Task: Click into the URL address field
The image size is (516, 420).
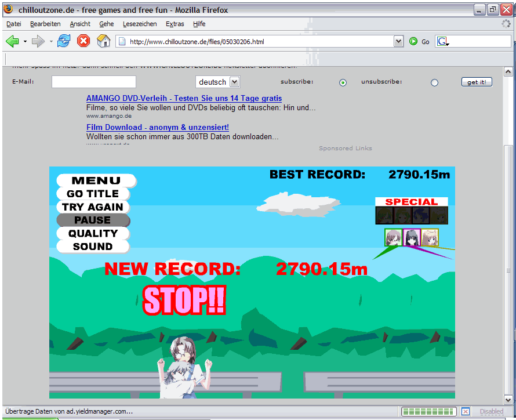Action: [x=260, y=41]
